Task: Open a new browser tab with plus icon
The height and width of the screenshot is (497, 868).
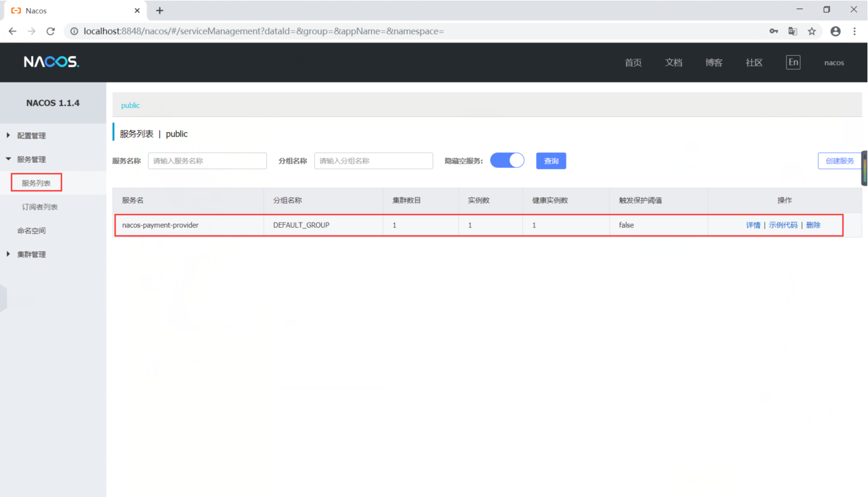Action: pyautogui.click(x=160, y=11)
